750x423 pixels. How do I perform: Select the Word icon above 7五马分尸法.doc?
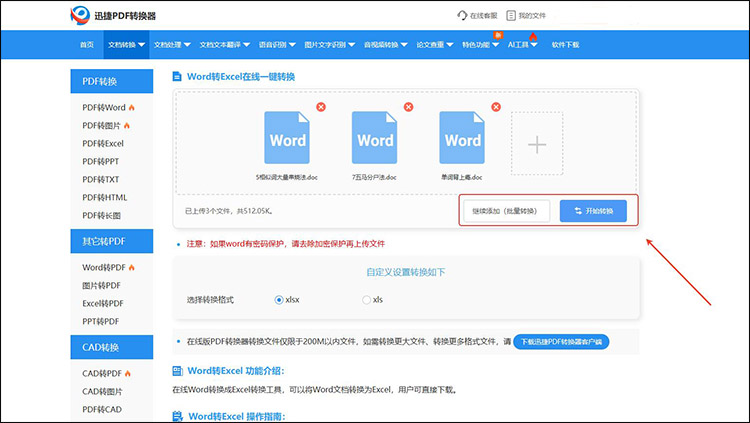[375, 138]
